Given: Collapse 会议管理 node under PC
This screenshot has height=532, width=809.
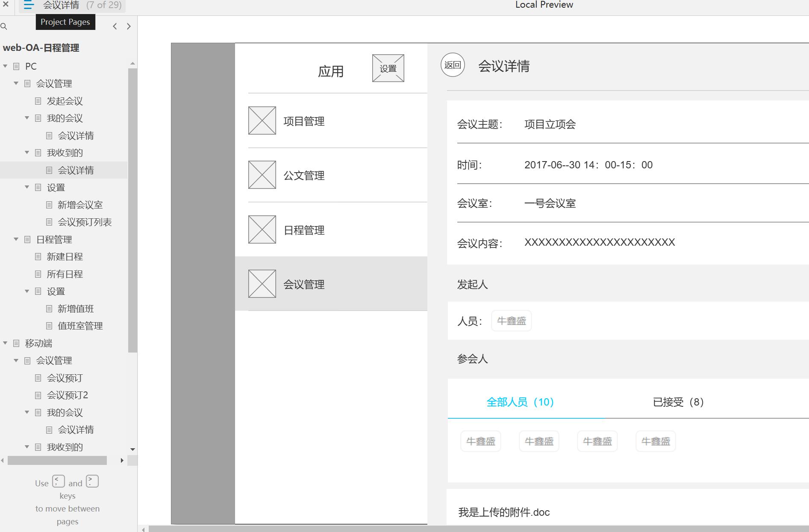Looking at the screenshot, I should click(x=16, y=83).
